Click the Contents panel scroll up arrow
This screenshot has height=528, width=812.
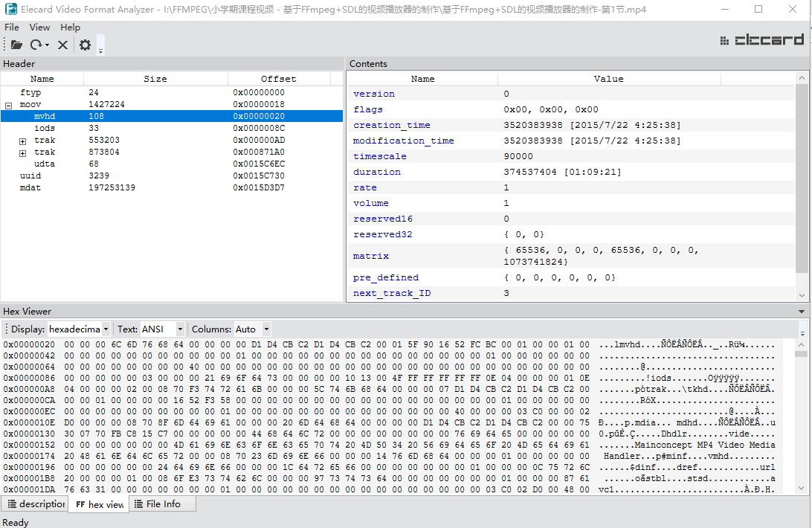[x=802, y=78]
